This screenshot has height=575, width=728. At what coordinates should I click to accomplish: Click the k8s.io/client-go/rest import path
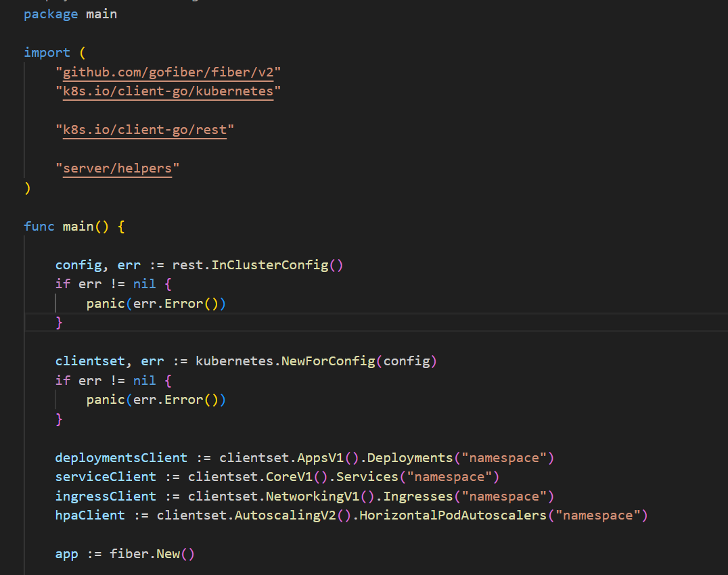click(x=145, y=130)
